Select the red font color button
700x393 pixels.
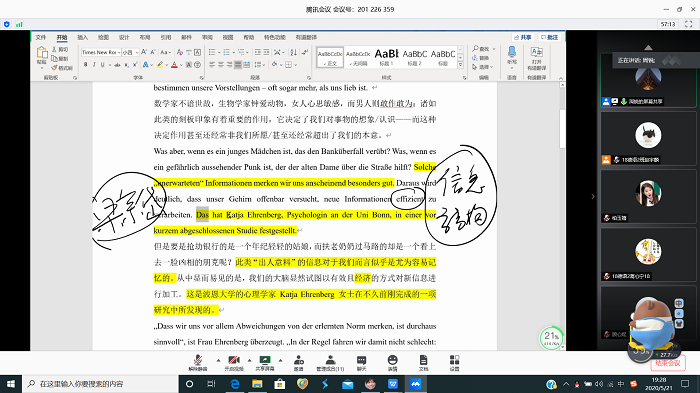174,65
